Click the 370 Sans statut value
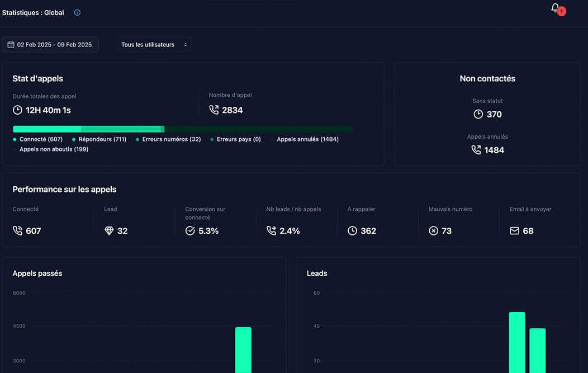This screenshot has width=588, height=373. (x=494, y=115)
